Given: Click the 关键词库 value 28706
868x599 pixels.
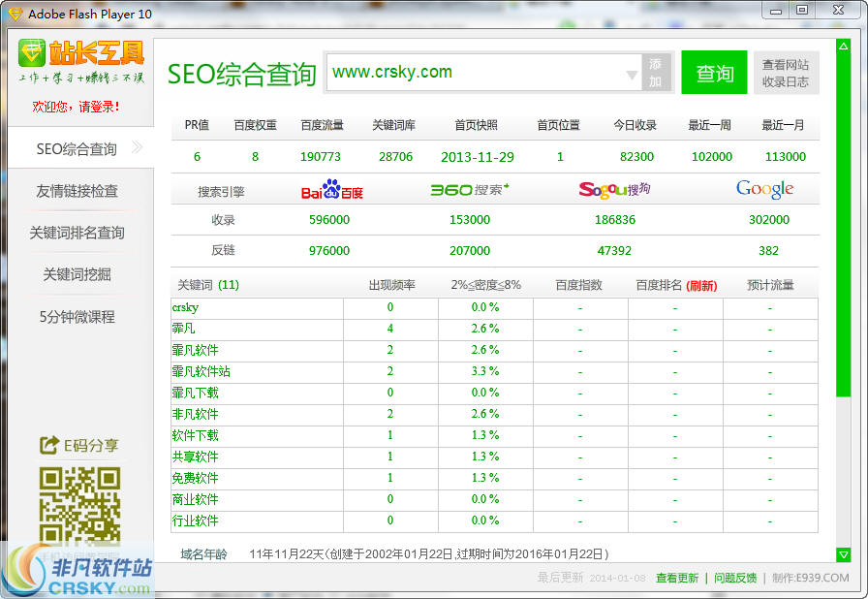Looking at the screenshot, I should pyautogui.click(x=396, y=157).
